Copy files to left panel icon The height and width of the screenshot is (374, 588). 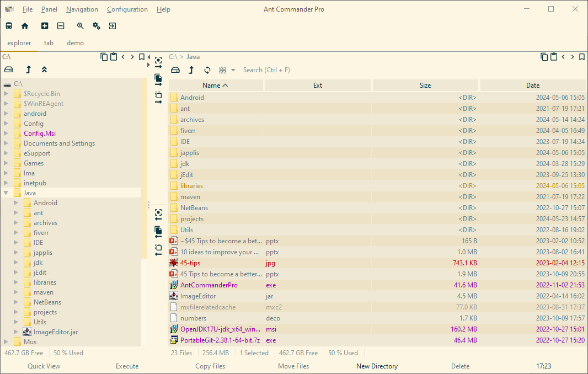coord(158,232)
